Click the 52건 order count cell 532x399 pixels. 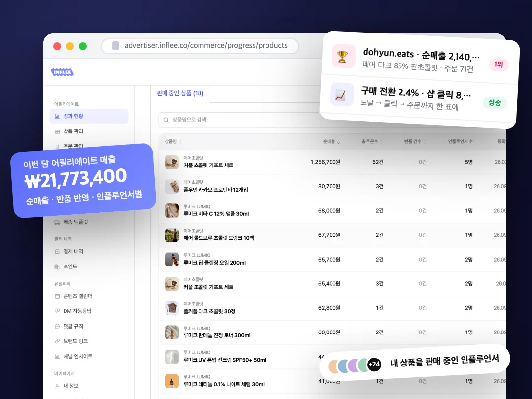coord(378,162)
